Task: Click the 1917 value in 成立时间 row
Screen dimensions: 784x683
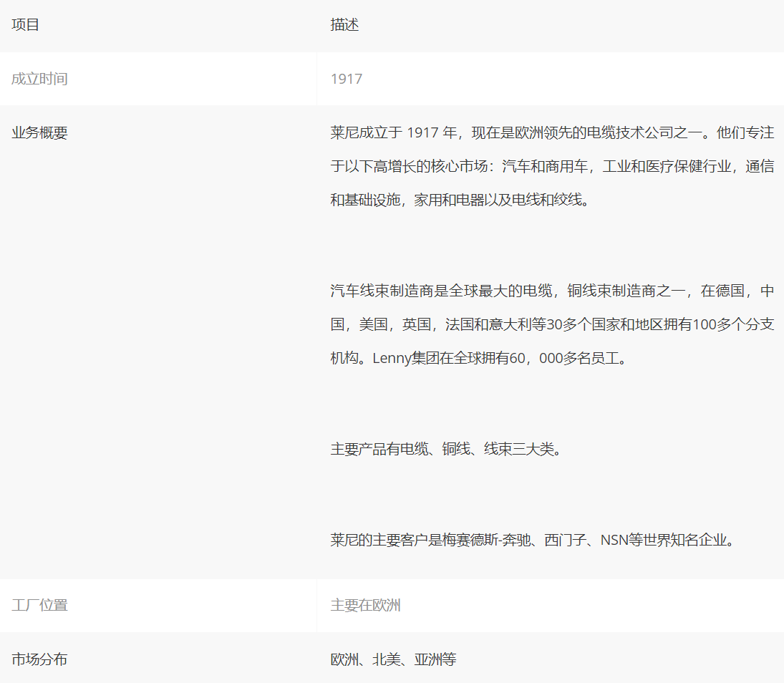Action: 347,79
